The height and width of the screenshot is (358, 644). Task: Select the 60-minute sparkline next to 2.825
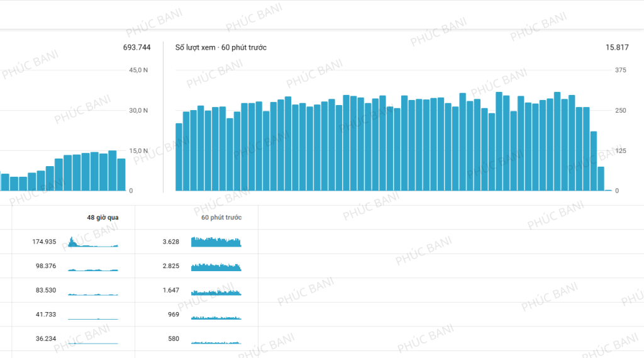click(216, 267)
